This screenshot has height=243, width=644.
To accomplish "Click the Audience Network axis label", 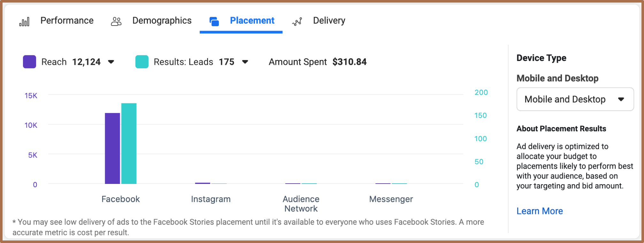I will (301, 204).
